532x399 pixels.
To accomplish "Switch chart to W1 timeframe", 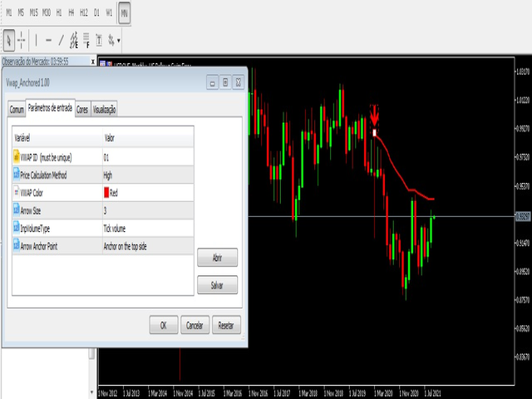I will [109, 13].
